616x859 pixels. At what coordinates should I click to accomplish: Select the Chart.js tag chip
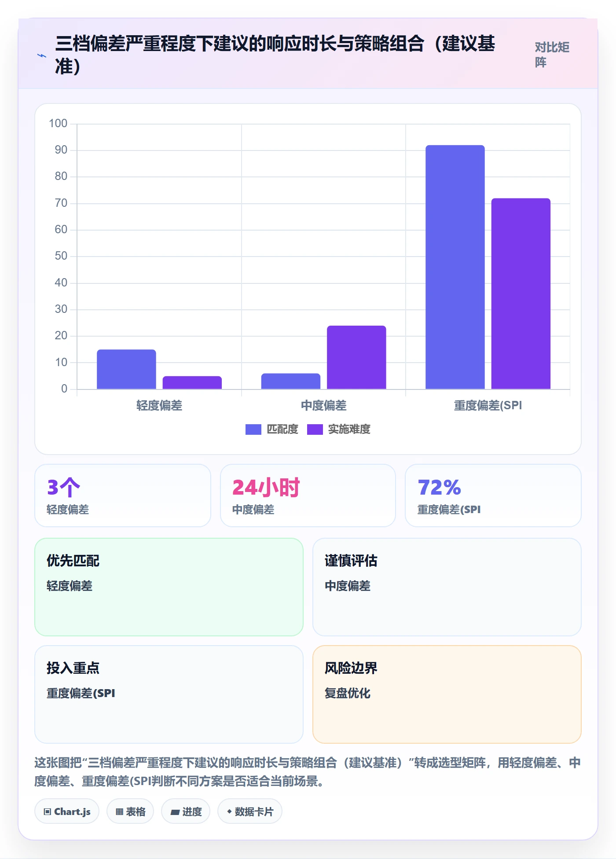click(67, 811)
